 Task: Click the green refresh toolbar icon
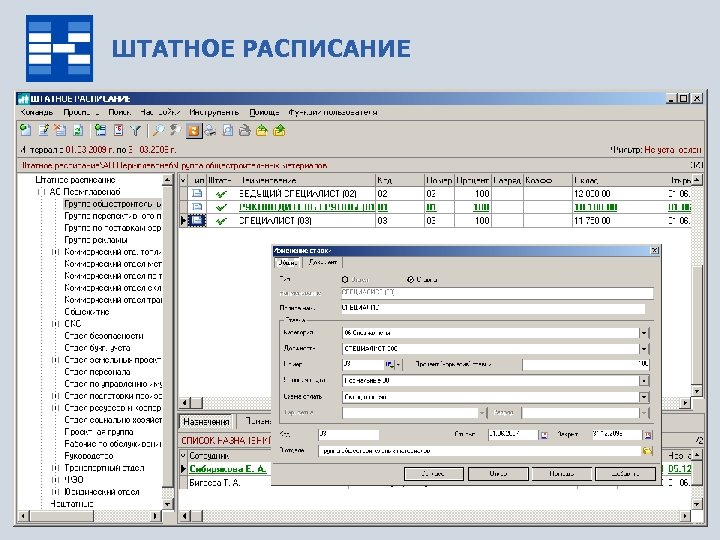point(78,130)
